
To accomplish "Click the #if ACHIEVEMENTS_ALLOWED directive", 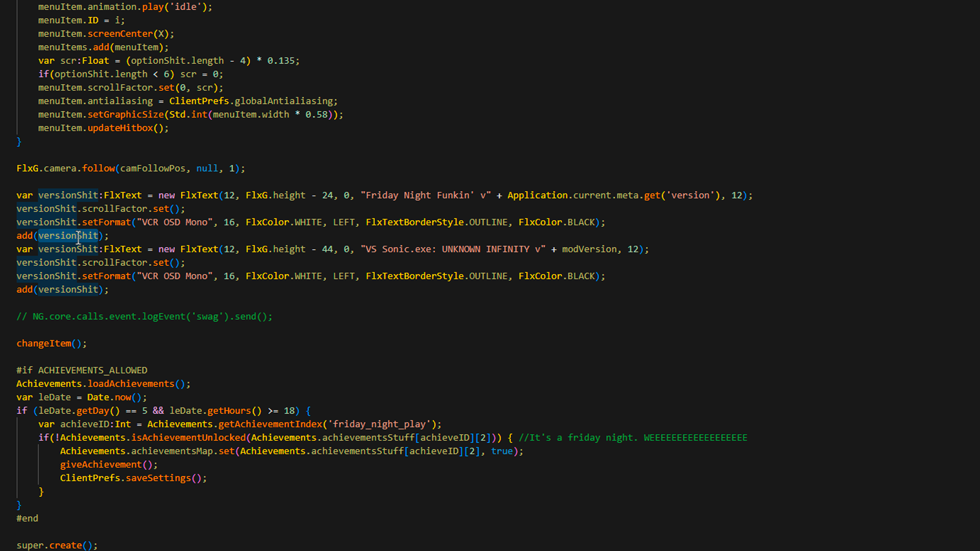I will 82,370.
